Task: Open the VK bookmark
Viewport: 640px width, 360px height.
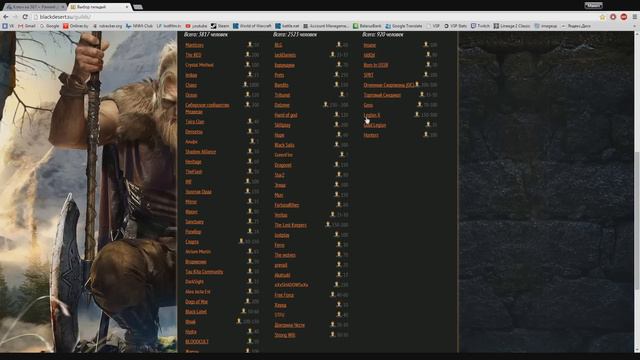Action: pos(8,26)
